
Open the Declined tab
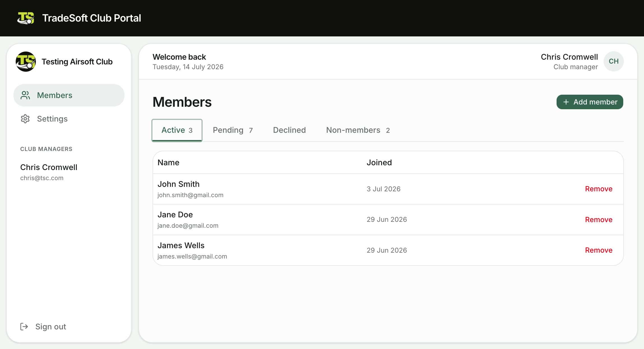289,130
